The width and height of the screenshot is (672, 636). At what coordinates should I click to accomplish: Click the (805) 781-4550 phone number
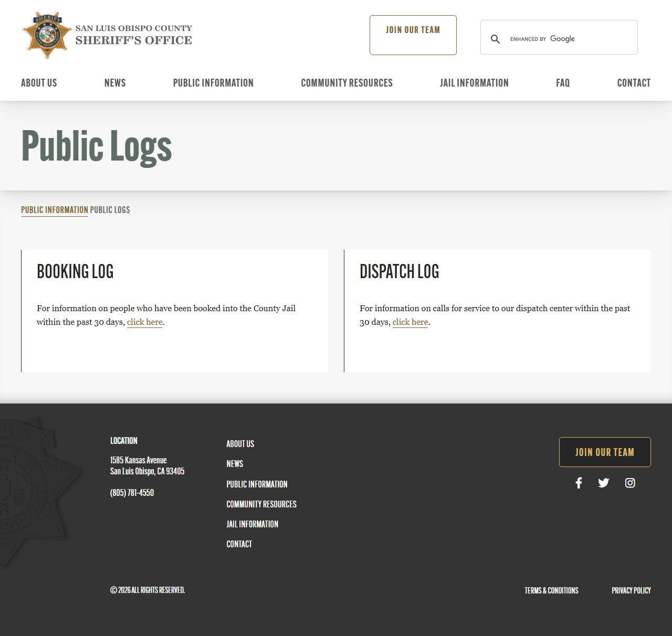pos(132,493)
